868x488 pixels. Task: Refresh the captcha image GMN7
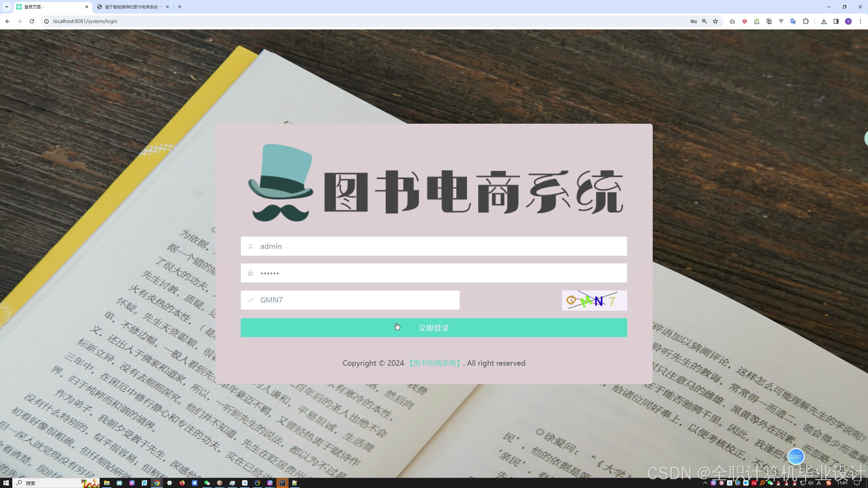594,301
